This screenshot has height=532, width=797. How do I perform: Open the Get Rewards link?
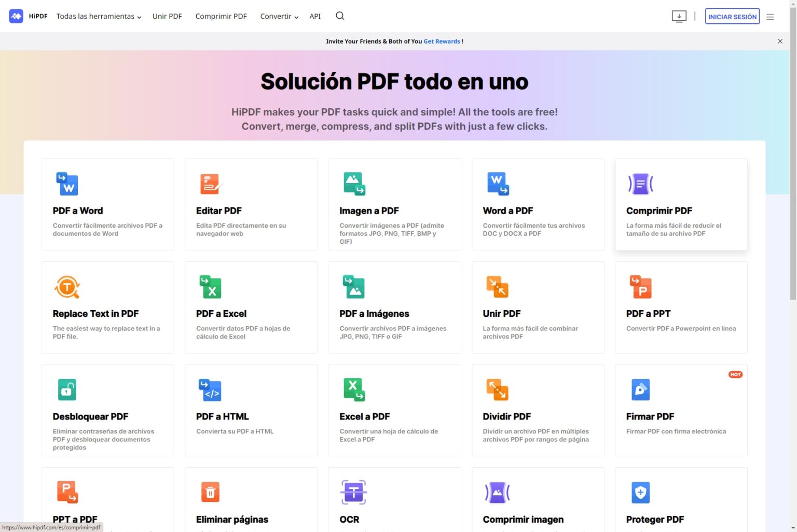coord(442,41)
